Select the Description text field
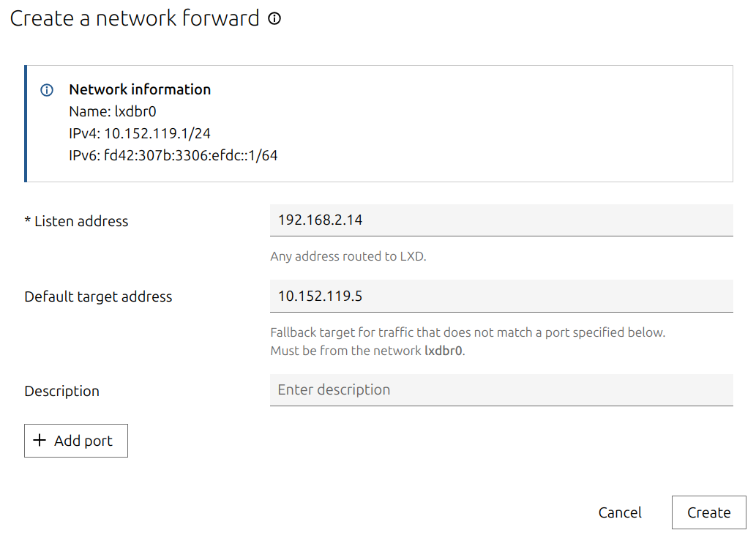This screenshot has height=541, width=756. pyautogui.click(x=501, y=389)
